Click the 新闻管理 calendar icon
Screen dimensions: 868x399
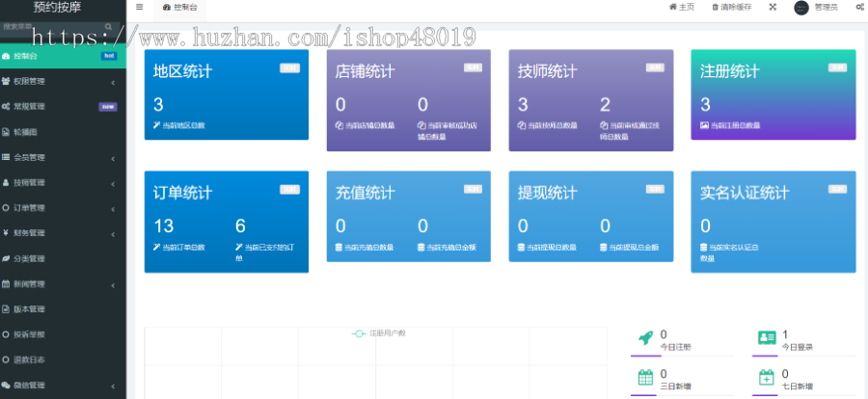point(6,284)
